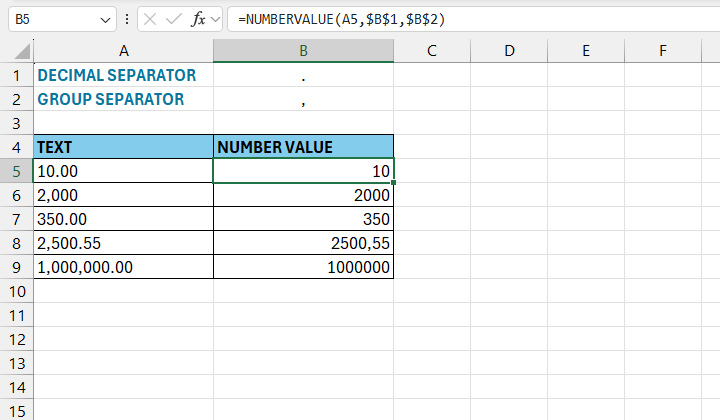Image resolution: width=720 pixels, height=420 pixels.
Task: Select the cell showing 1000000
Action: (303, 267)
